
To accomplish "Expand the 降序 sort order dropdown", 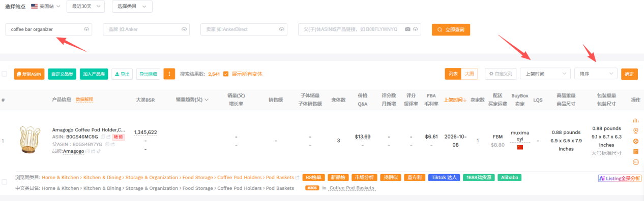I will (596, 74).
